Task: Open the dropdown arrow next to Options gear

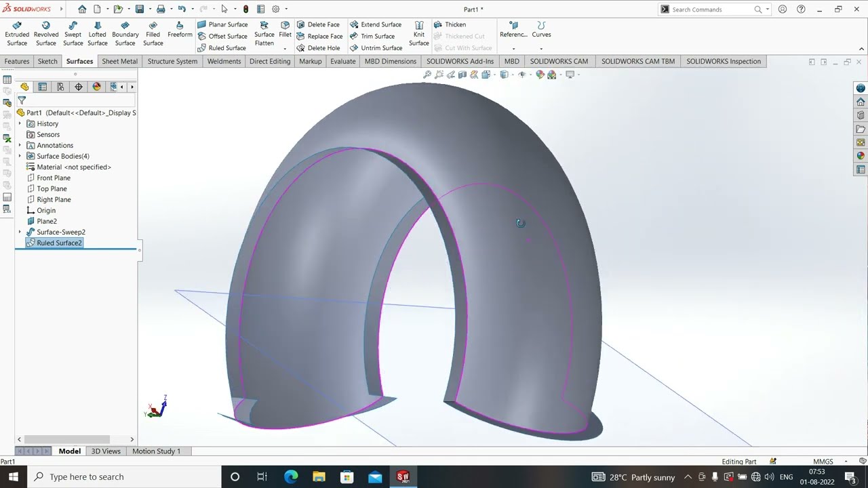Action: click(286, 9)
